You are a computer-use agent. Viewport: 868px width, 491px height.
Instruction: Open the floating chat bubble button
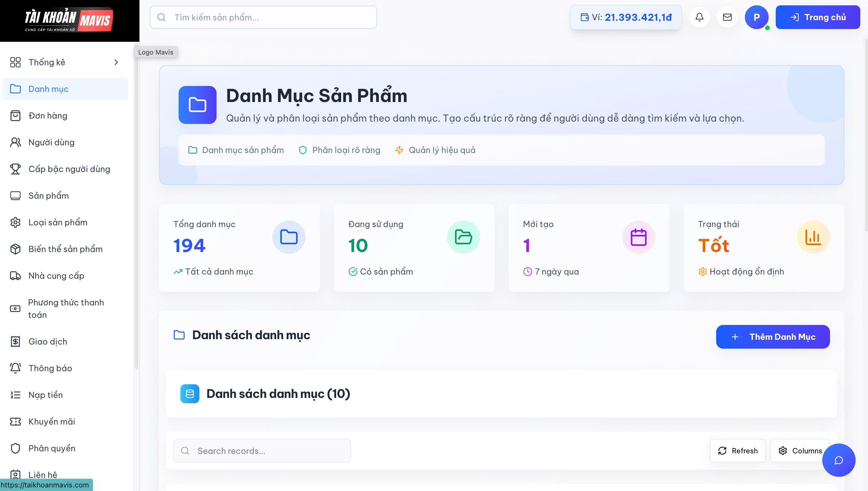point(838,460)
